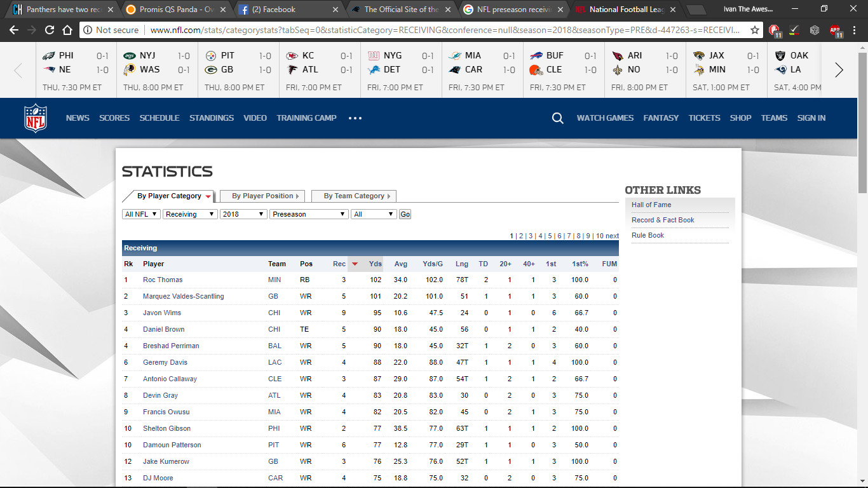Screen dimensions: 868x488
Task: Go to results page 5
Action: (x=550, y=236)
